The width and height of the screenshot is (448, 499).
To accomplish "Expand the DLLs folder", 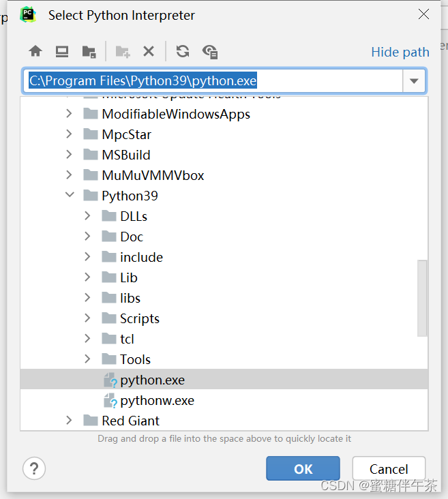I will pos(87,216).
